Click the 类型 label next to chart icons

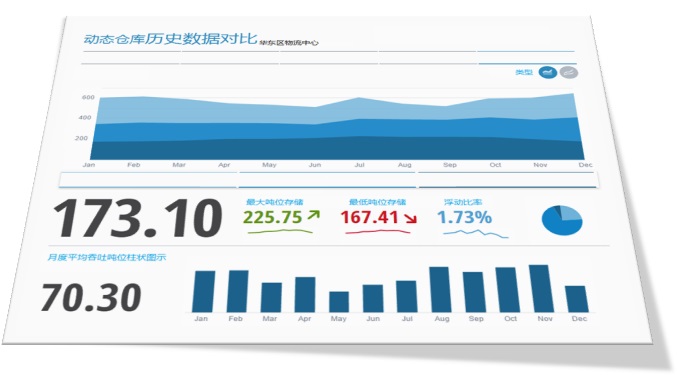524,72
